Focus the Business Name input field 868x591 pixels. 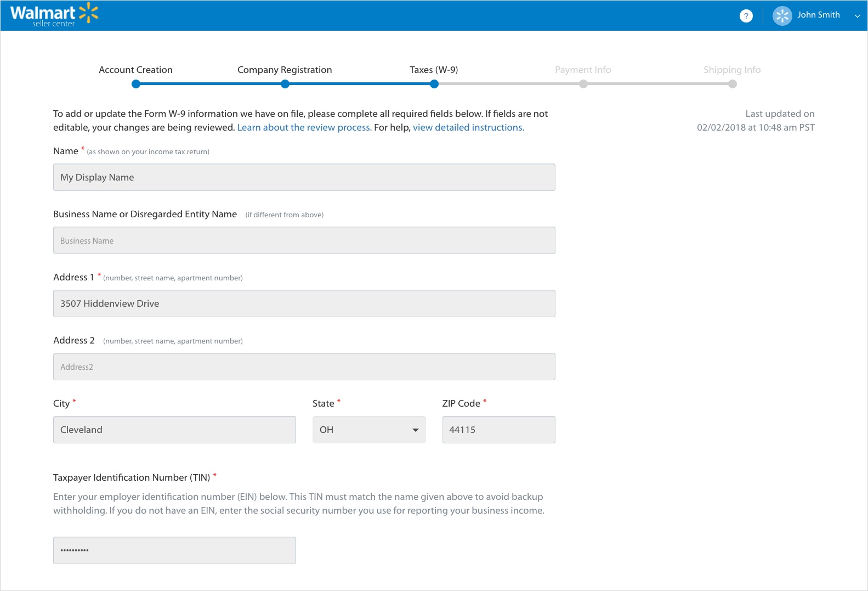304,240
